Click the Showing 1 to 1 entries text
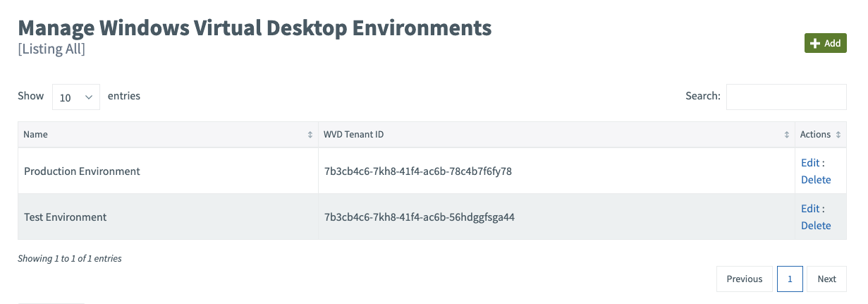868x304 pixels. point(70,259)
